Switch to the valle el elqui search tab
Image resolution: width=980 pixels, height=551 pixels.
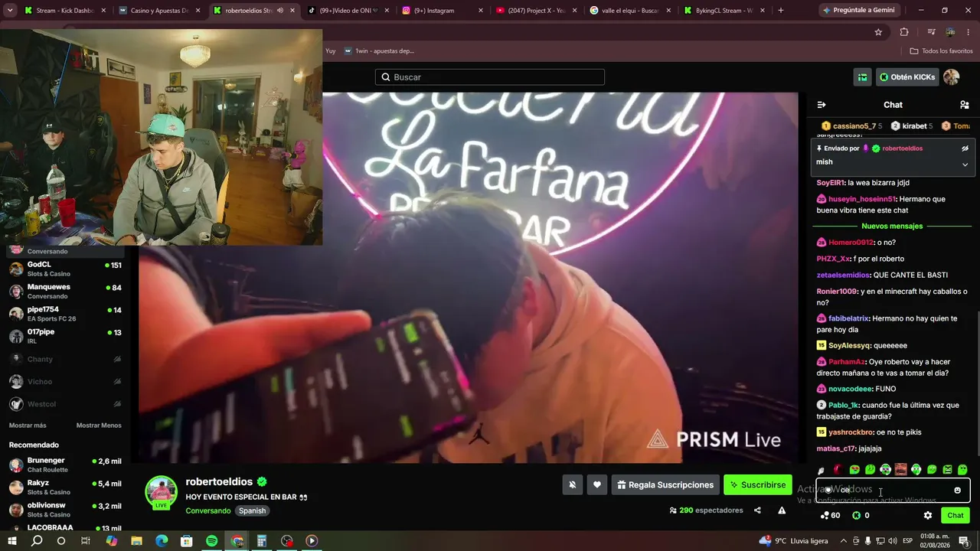click(x=630, y=11)
